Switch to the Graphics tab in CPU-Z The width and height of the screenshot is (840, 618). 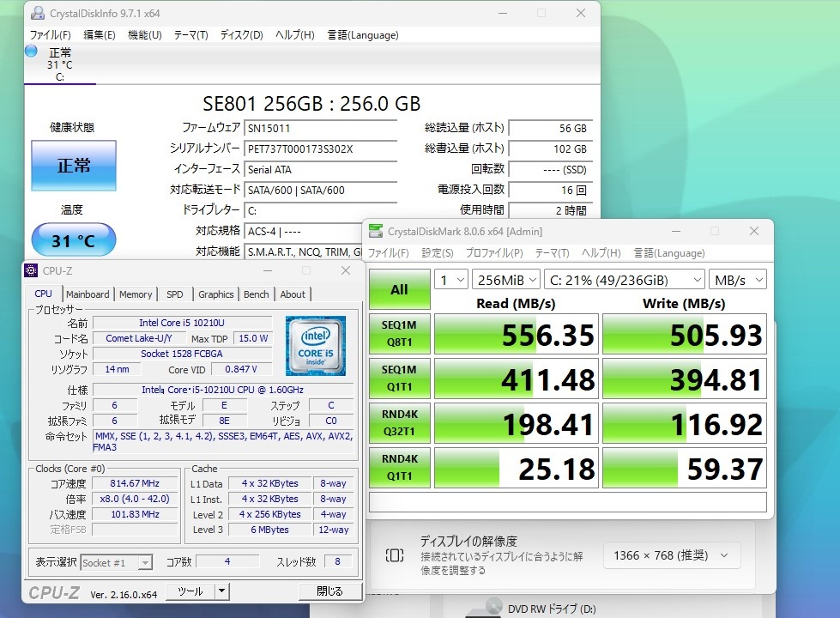coord(216,294)
